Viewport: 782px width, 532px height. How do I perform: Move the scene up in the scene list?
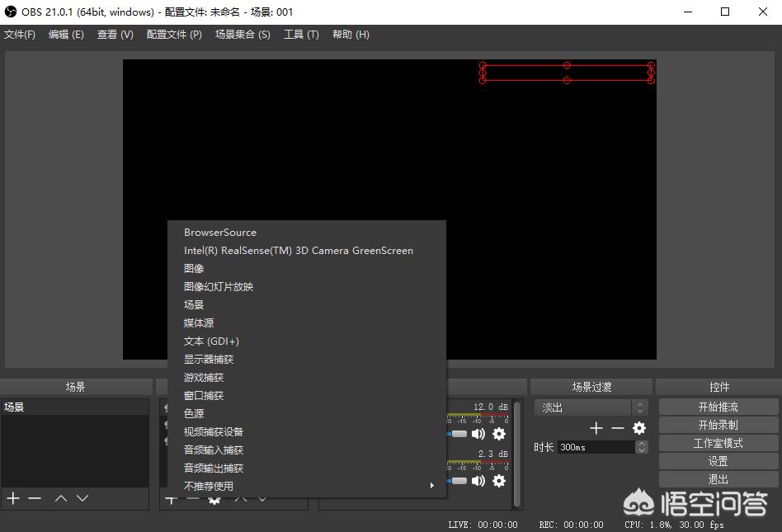click(61, 498)
